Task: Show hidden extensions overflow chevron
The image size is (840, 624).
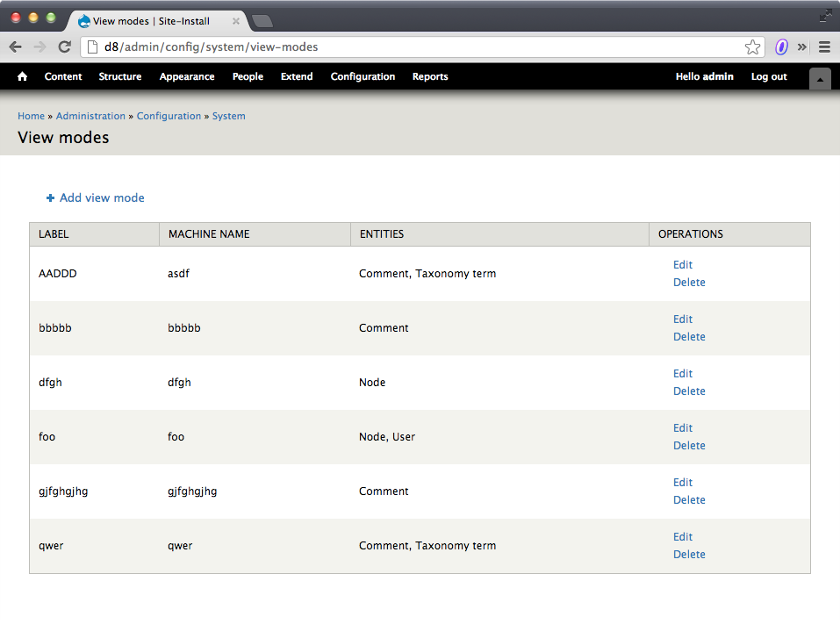Action: click(x=802, y=47)
